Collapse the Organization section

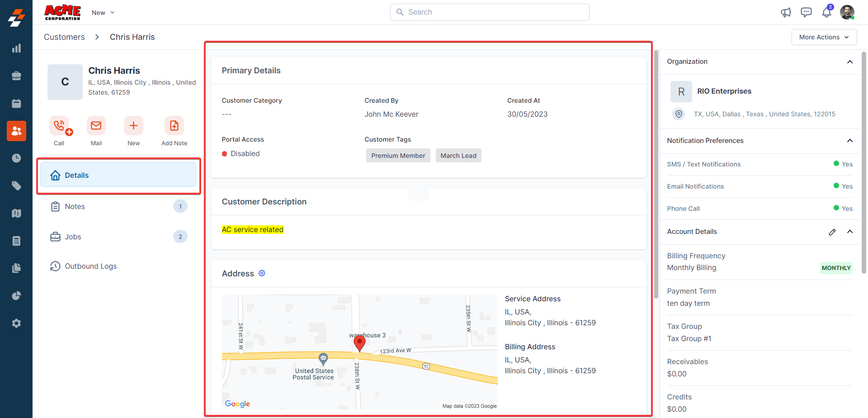(x=850, y=62)
